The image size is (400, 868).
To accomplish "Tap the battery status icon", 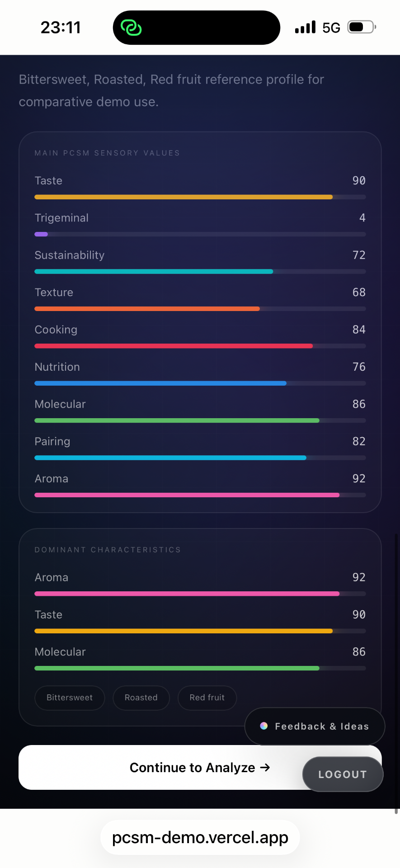I will tap(362, 27).
